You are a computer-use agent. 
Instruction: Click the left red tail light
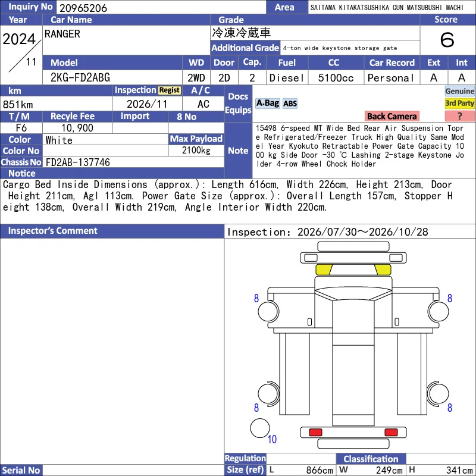tap(315, 433)
